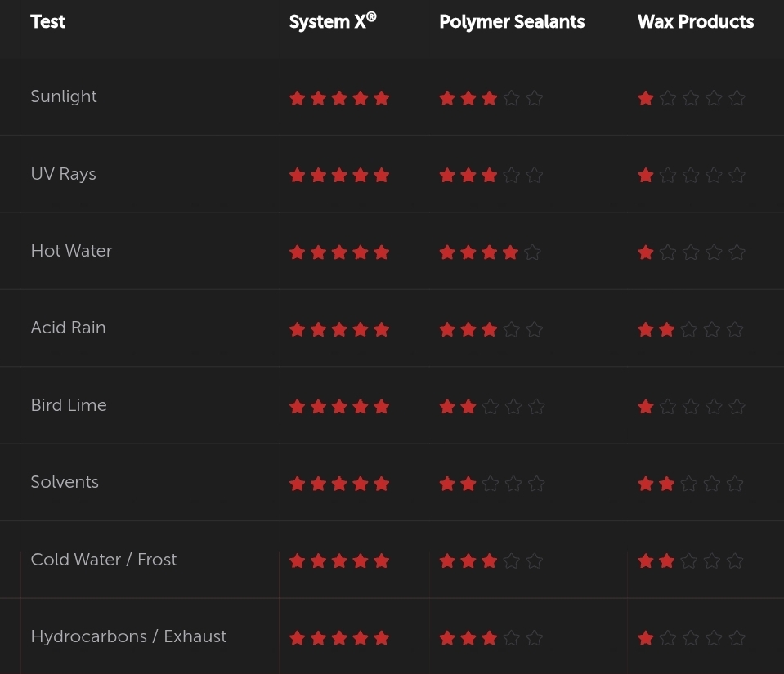Click System X stars in Bird Lime row
784x674 pixels.
339,406
